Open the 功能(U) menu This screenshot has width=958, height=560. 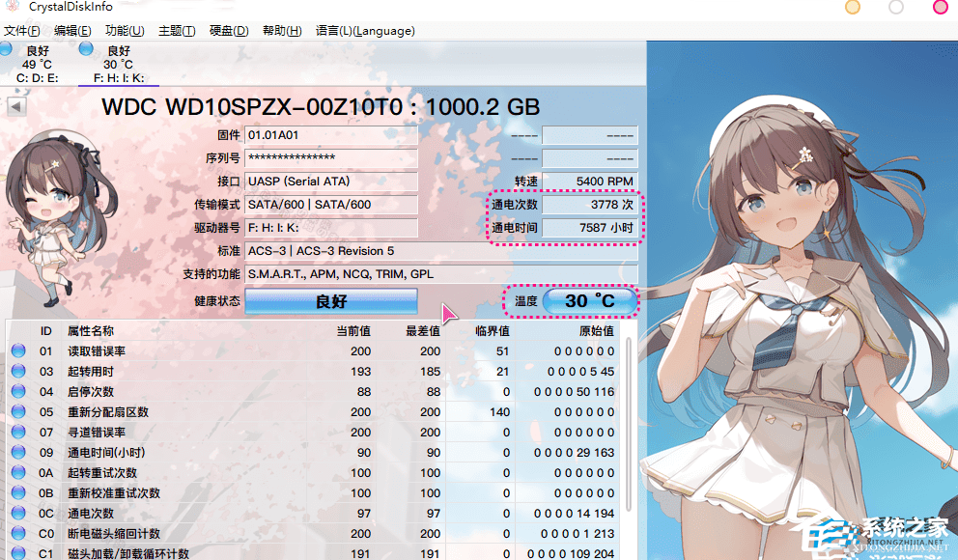point(125,31)
